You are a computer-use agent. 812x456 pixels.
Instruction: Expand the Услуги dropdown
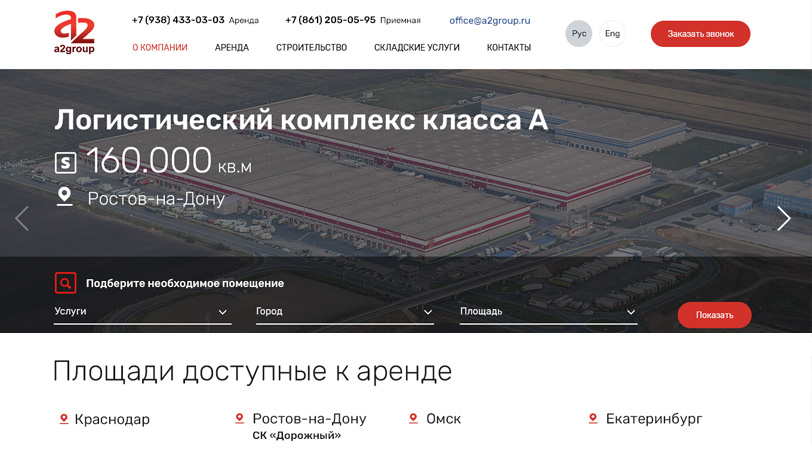tap(142, 312)
